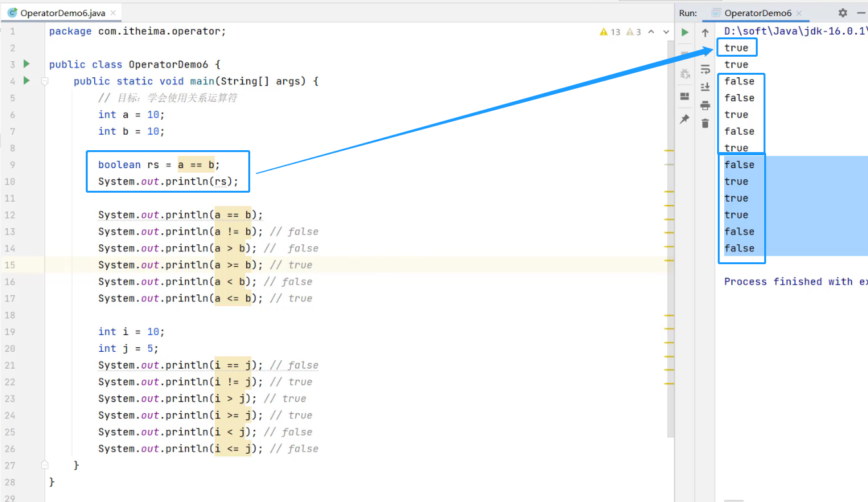This screenshot has height=502, width=868.
Task: Toggle the pin tab icon in Run panel
Action: click(685, 119)
